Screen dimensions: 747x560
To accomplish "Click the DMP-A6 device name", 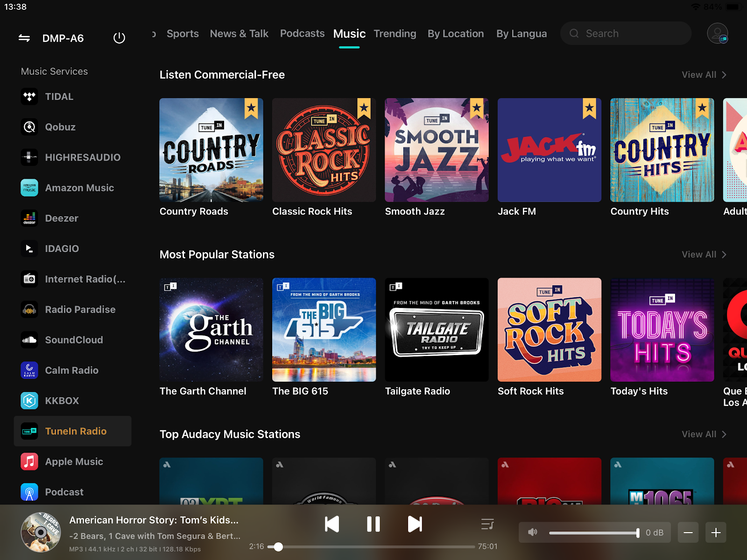I will pyautogui.click(x=63, y=38).
